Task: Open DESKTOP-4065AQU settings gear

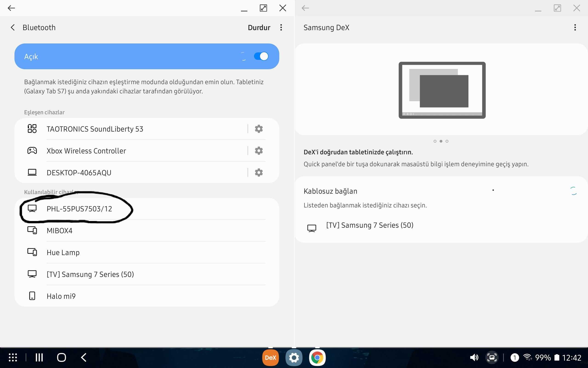Action: point(259,172)
